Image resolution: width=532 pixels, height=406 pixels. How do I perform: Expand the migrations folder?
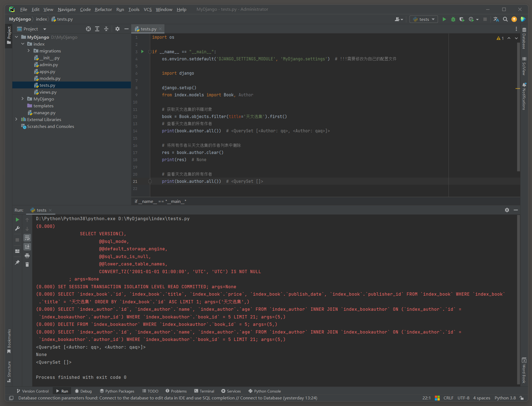[x=29, y=51]
